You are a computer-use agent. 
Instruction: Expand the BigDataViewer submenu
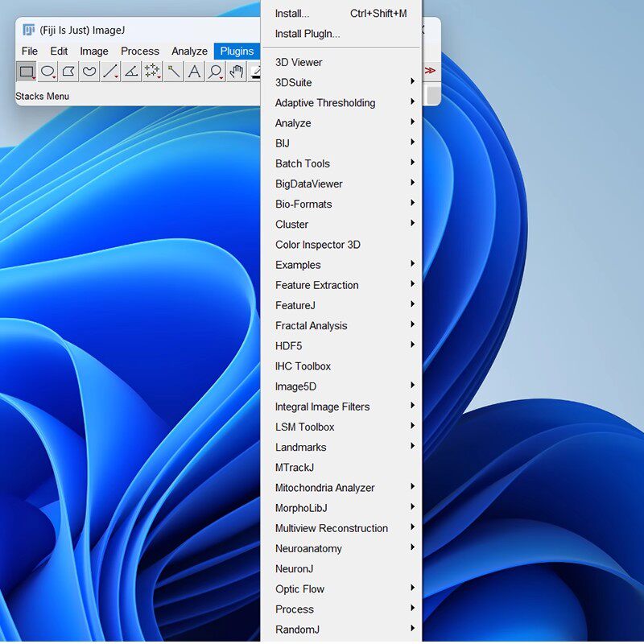point(341,184)
